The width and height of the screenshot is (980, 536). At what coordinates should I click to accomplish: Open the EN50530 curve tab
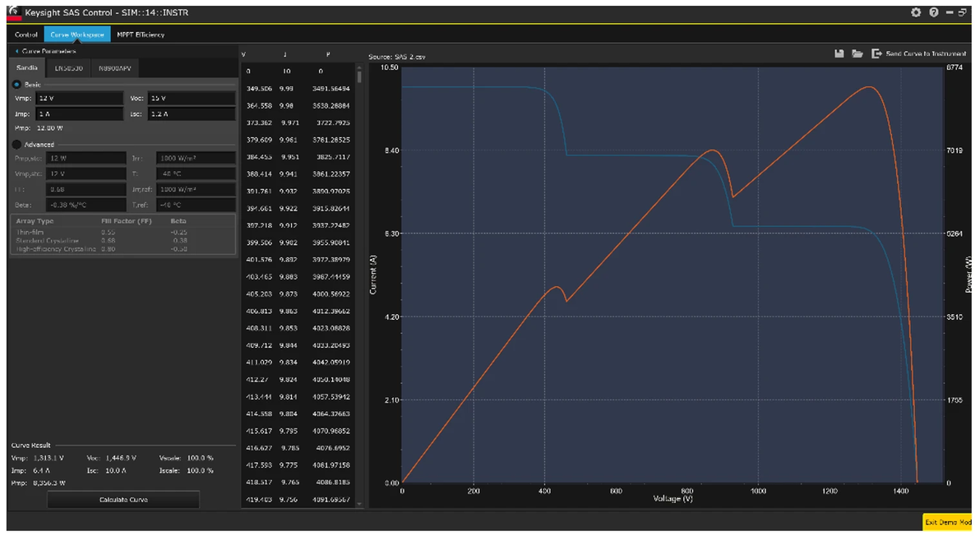coord(68,68)
